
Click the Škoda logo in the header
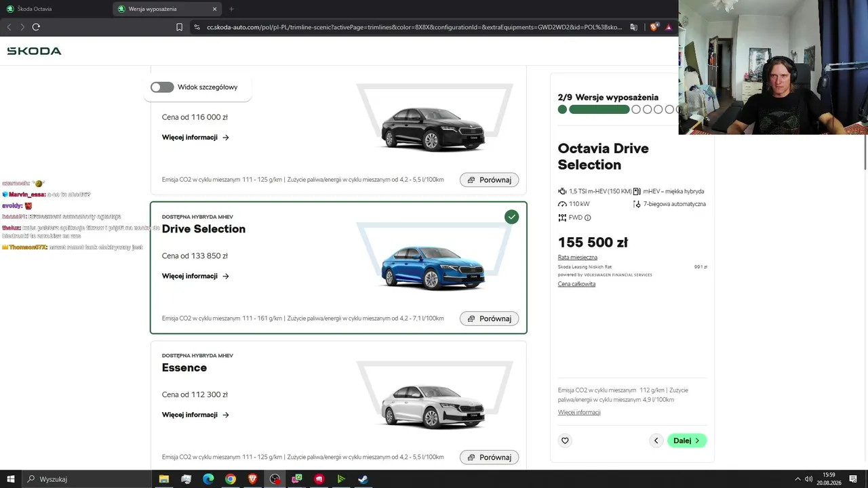(x=34, y=51)
